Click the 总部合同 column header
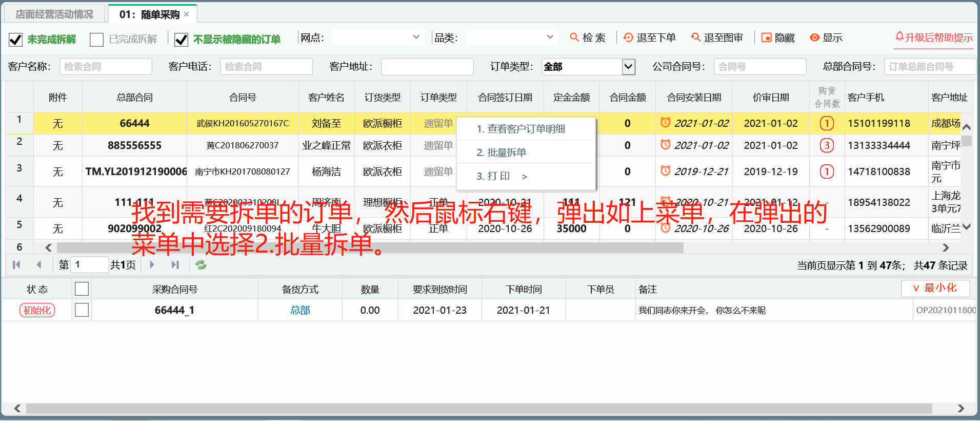Image resolution: width=980 pixels, height=421 pixels. pos(134,97)
